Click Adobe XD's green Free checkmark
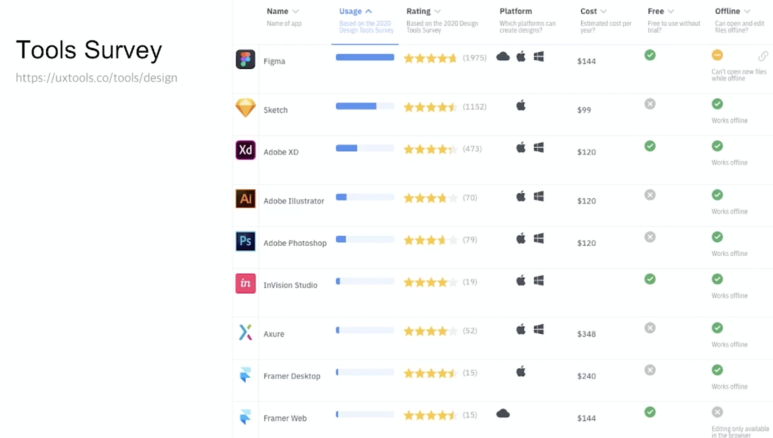Viewport: 773px width, 438px height. tap(650, 146)
